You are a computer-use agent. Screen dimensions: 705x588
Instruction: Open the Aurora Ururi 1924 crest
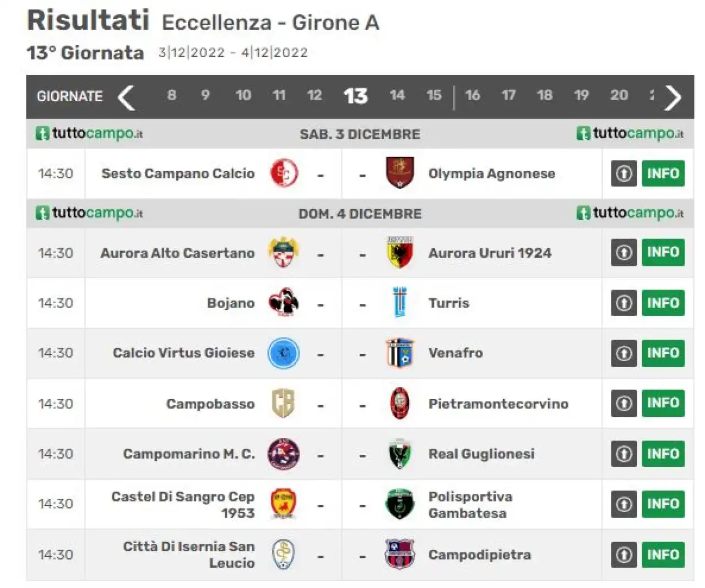pyautogui.click(x=400, y=253)
